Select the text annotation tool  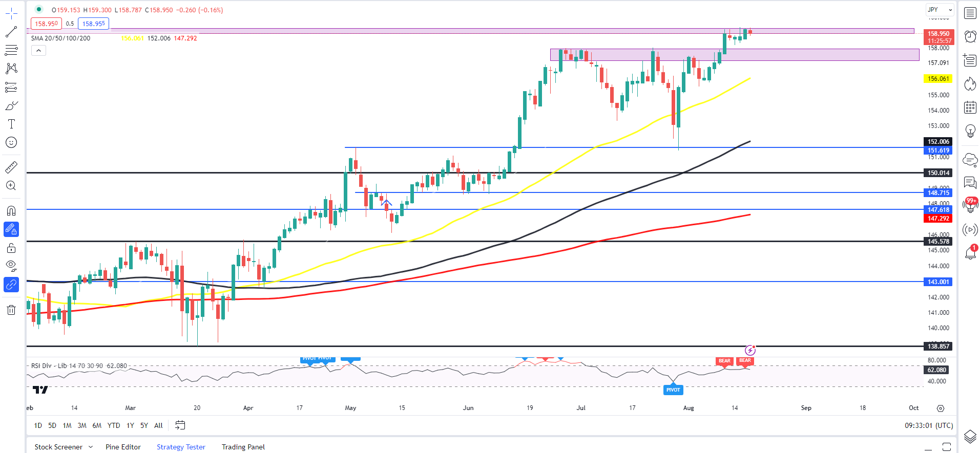click(11, 124)
